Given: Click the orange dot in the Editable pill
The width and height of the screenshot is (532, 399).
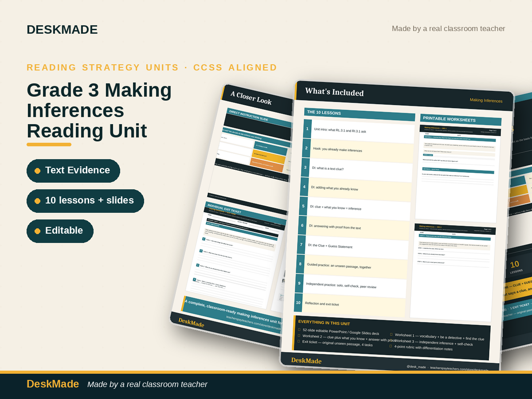Looking at the screenshot, I should tap(38, 231).
